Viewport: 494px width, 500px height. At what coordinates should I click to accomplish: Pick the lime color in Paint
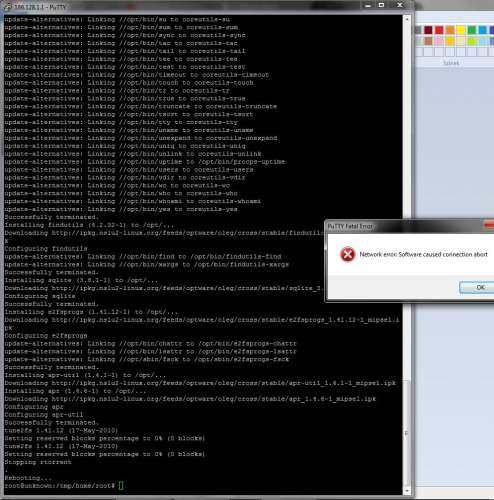472,41
